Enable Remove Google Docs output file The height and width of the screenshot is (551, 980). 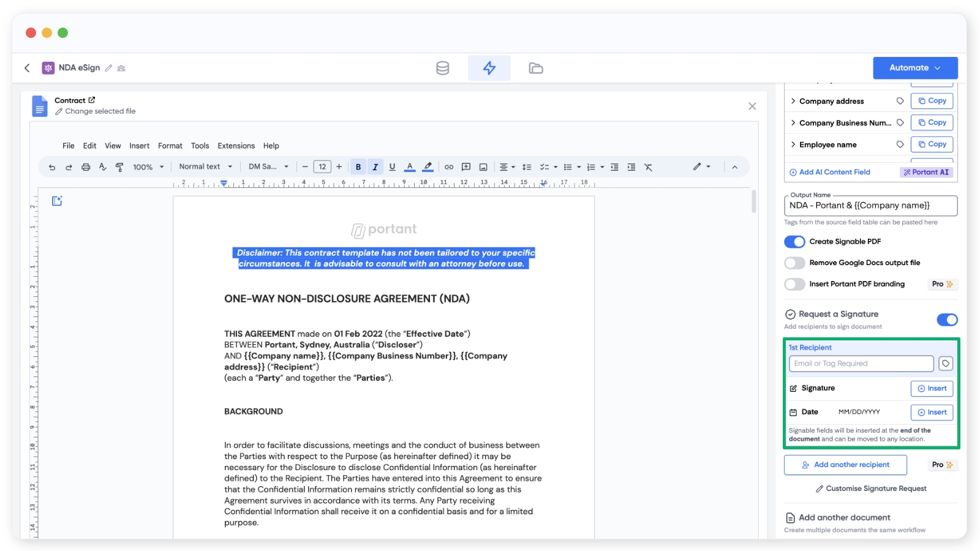pyautogui.click(x=794, y=263)
